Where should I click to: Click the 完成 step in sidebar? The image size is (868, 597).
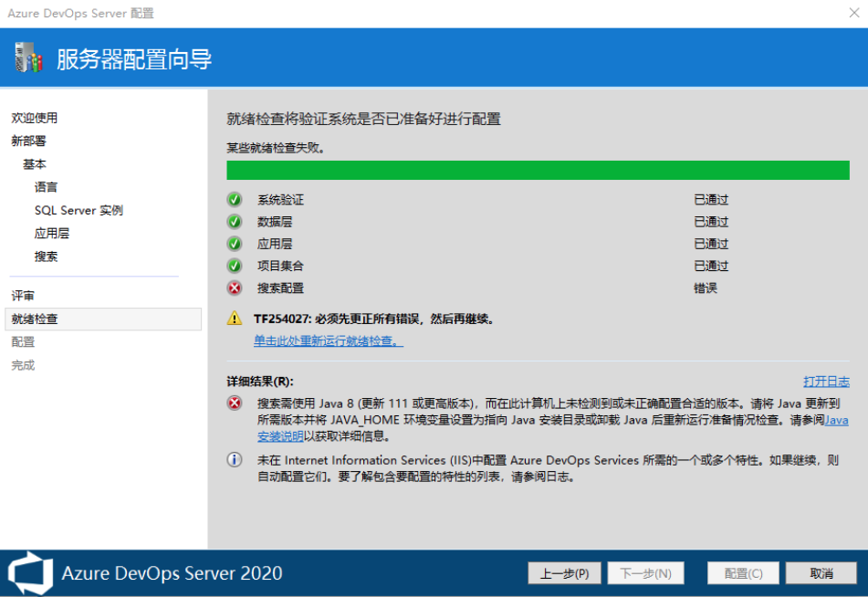[23, 365]
